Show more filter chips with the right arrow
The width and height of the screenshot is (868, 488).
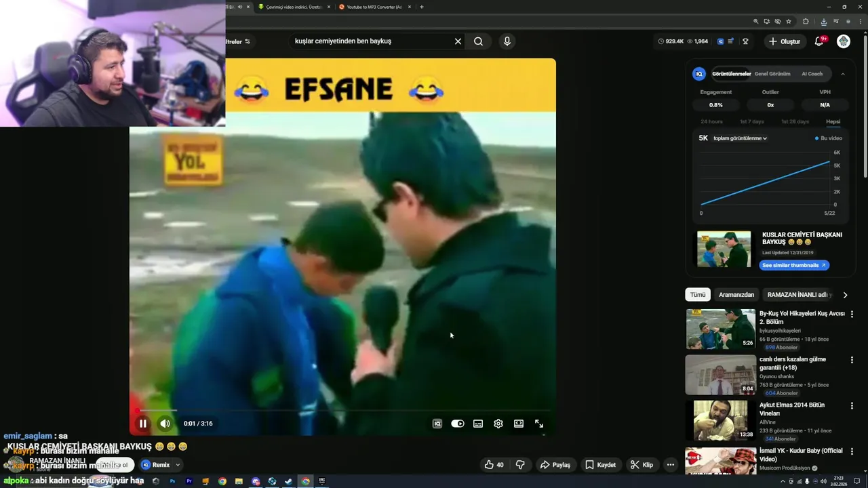pyautogui.click(x=845, y=295)
